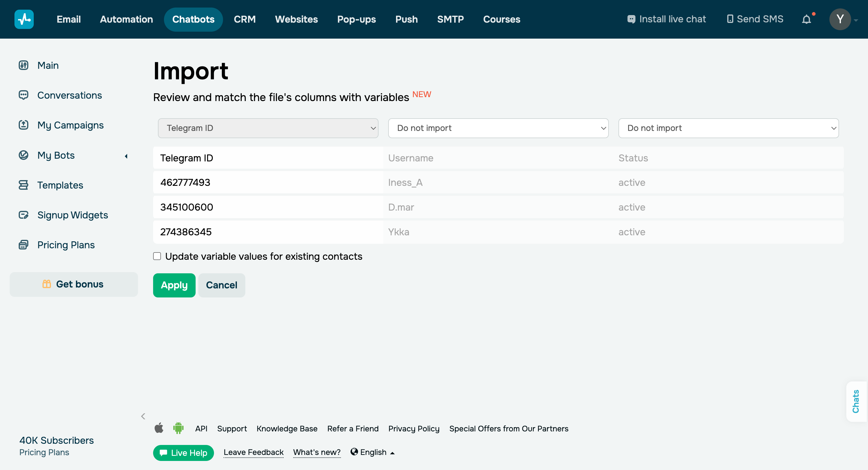
Task: Open Leave Feedback link
Action: (253, 452)
